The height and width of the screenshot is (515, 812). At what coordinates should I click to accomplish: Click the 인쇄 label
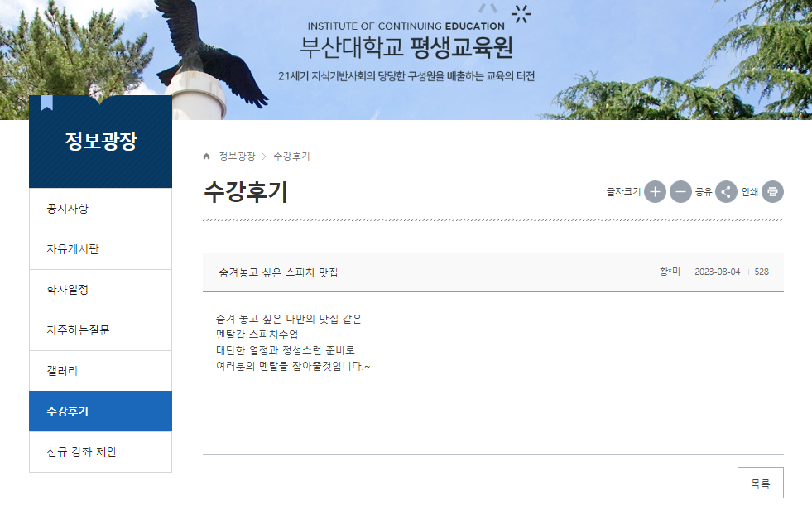tap(749, 192)
